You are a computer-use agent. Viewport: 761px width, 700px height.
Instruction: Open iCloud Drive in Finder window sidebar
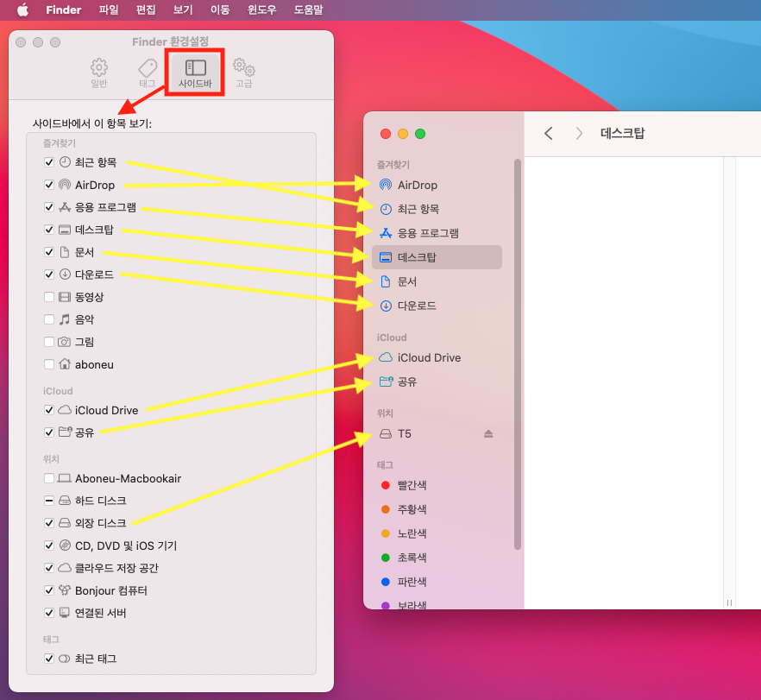437,357
